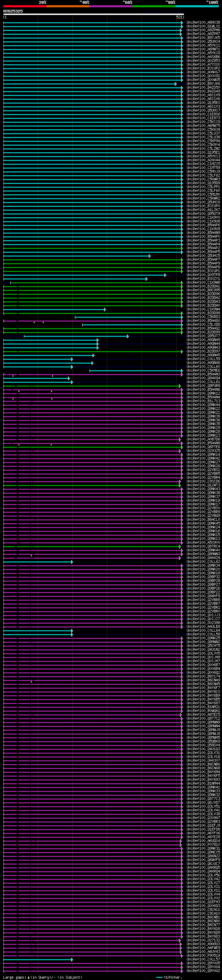Click UniRef100_C5KME6 label
The image size is (222, 980).
pyautogui.click(x=203, y=371)
